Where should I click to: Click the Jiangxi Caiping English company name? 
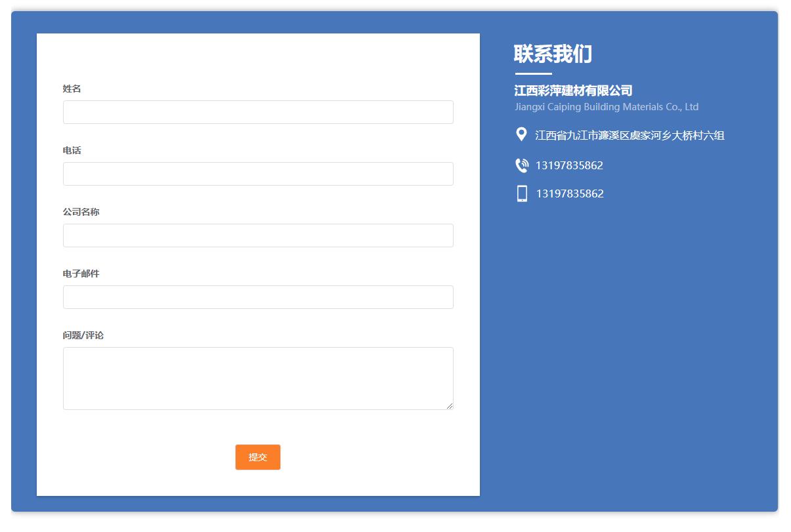click(x=606, y=107)
